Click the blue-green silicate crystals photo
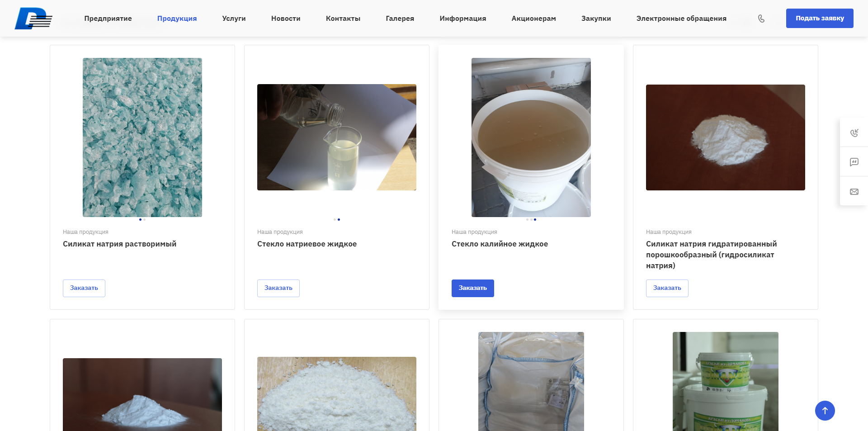Screen dimensions: 868x431 pyautogui.click(x=142, y=137)
